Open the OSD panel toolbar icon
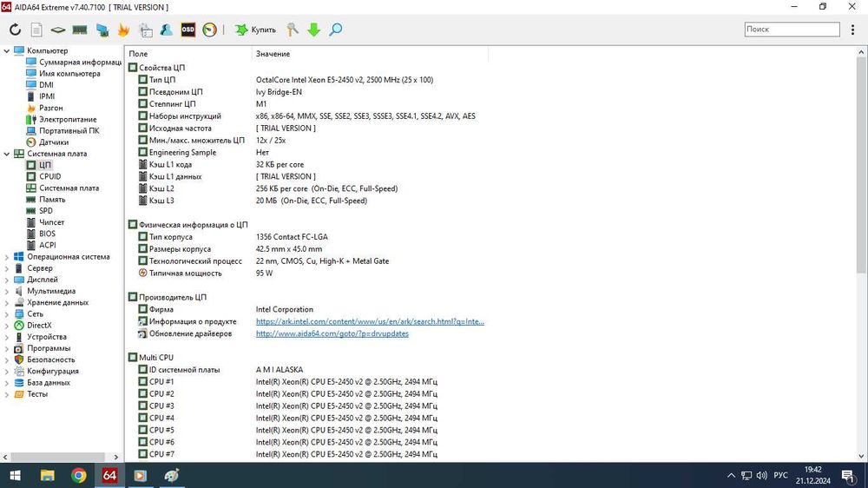Viewport: 868px width, 488px height. coord(188,30)
